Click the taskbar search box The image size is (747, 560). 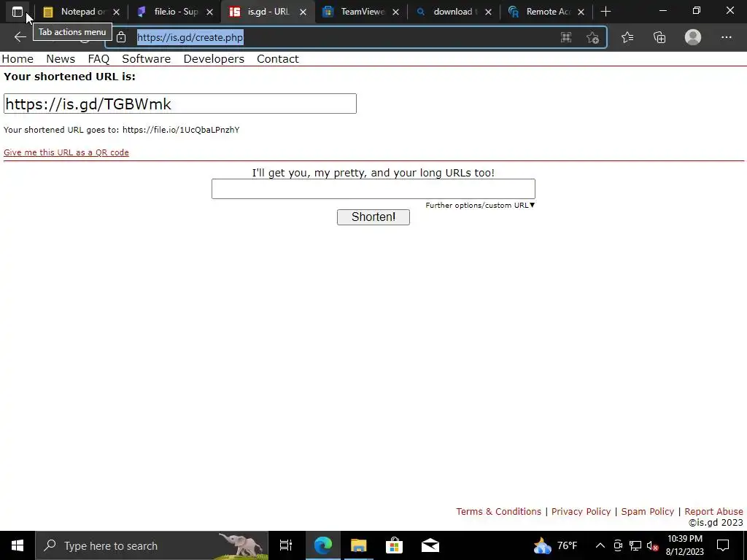coord(152,545)
